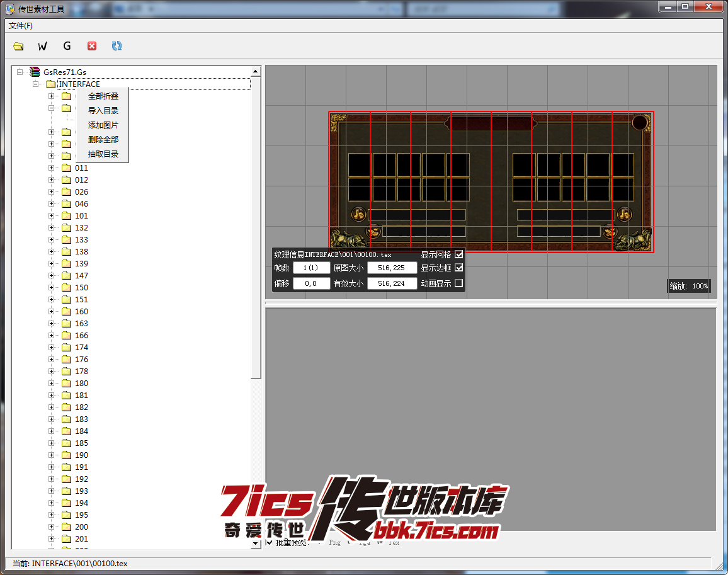Open the 文件(F) menu
The height and width of the screenshot is (575, 728).
[21, 26]
